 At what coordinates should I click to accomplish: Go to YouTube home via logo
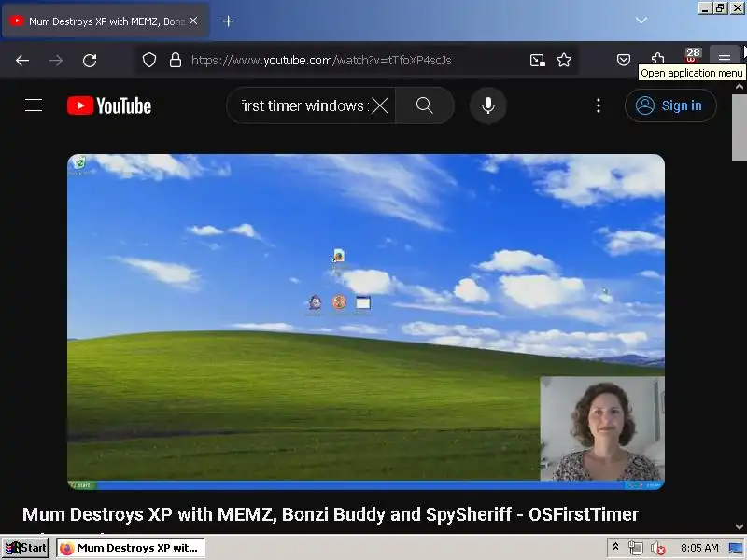[109, 105]
